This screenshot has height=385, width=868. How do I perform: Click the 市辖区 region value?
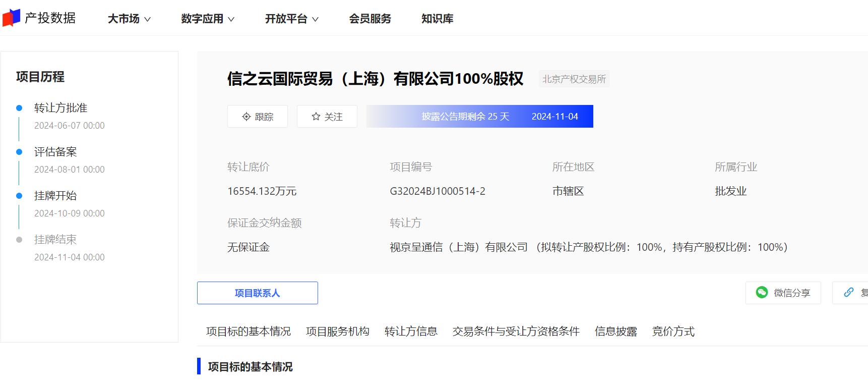pyautogui.click(x=568, y=191)
